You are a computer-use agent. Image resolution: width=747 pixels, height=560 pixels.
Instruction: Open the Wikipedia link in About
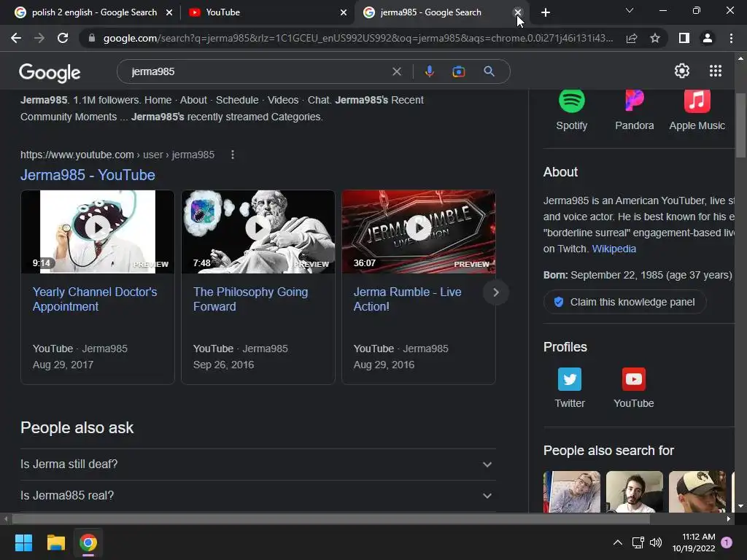(x=614, y=249)
